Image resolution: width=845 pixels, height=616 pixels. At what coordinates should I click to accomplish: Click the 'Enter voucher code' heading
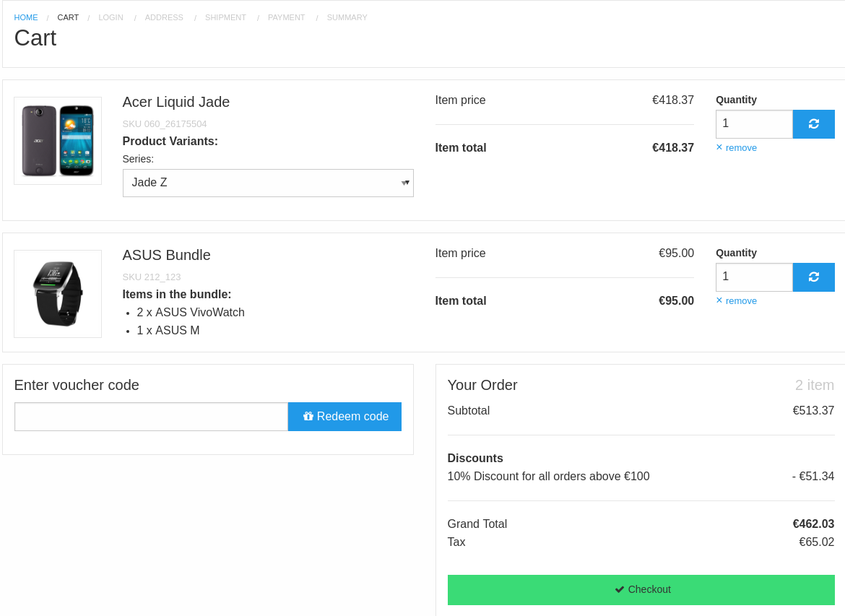click(77, 385)
